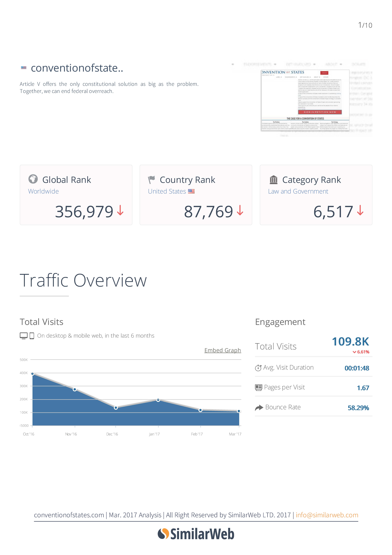
Task: Click the red down arrow beside 87,769
Action: [x=240, y=210]
